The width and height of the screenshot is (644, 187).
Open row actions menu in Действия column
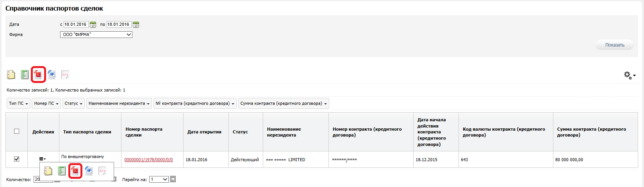point(42,159)
